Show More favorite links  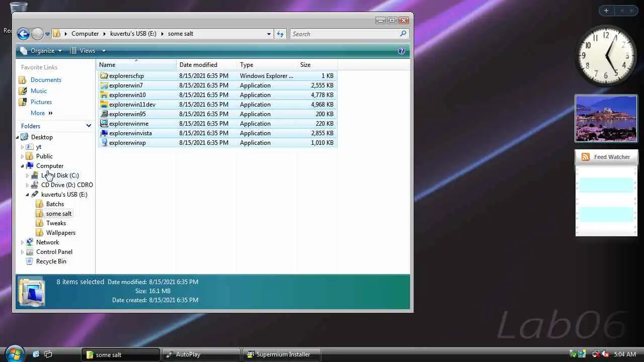click(41, 113)
